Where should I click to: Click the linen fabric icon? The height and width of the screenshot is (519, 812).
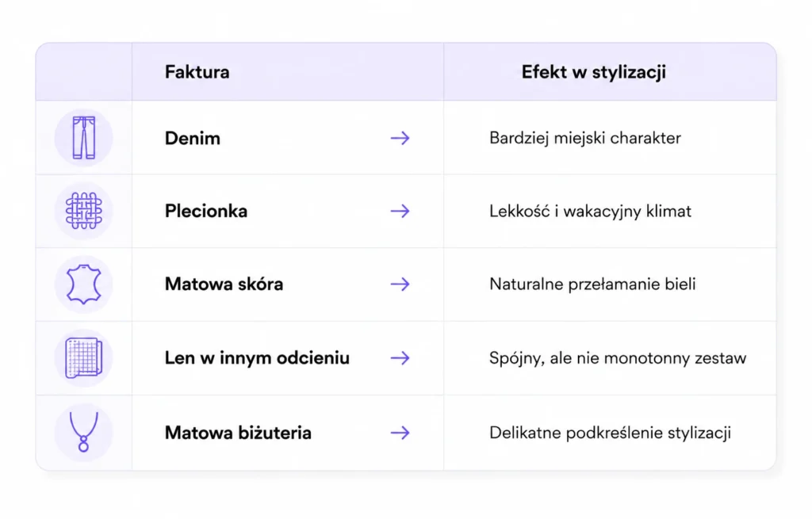(x=84, y=357)
